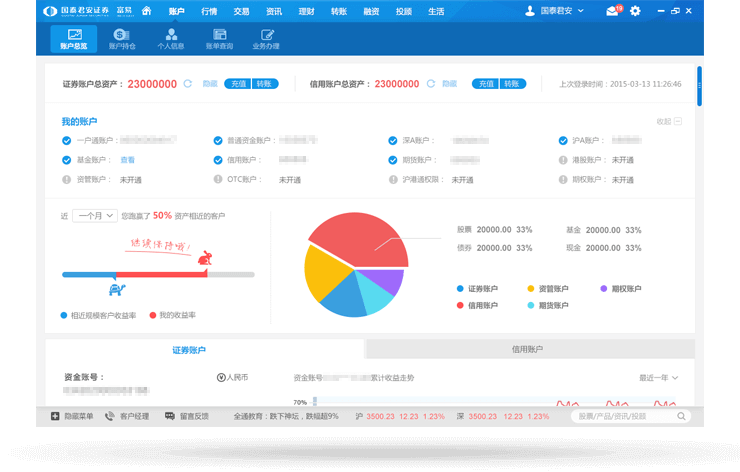Open the 账户总览 overview toolbar icon
Viewport: 740px width, 472px height.
tap(74, 39)
